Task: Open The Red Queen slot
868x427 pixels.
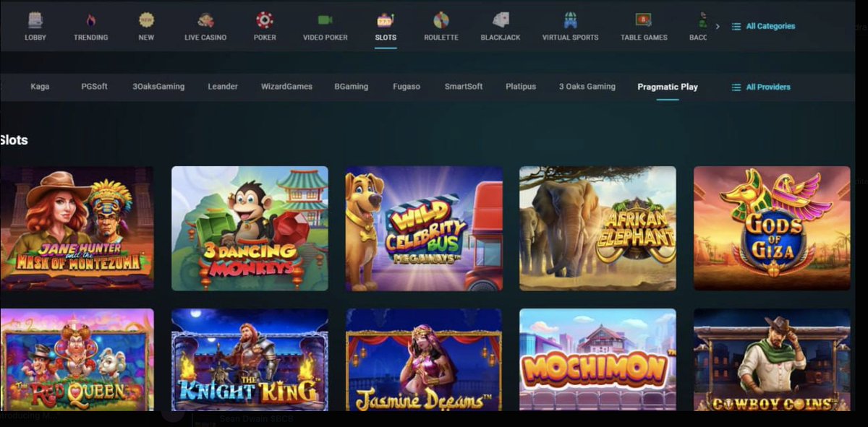Action: coord(77,360)
